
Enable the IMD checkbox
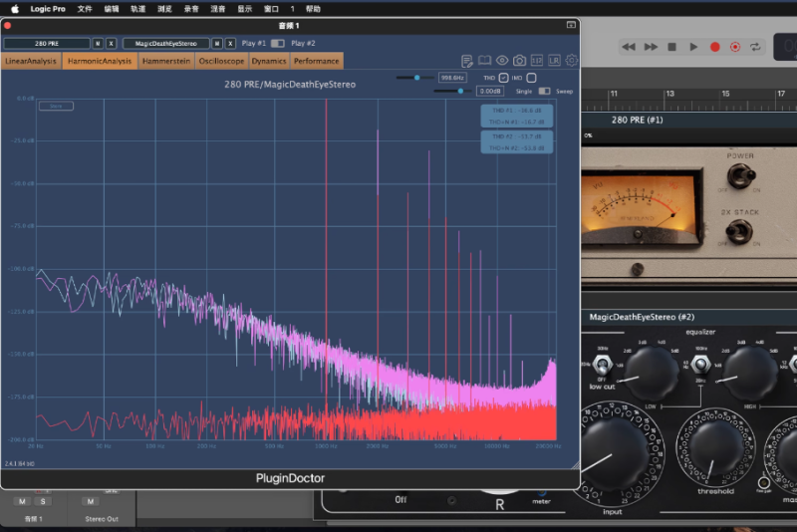click(x=531, y=78)
